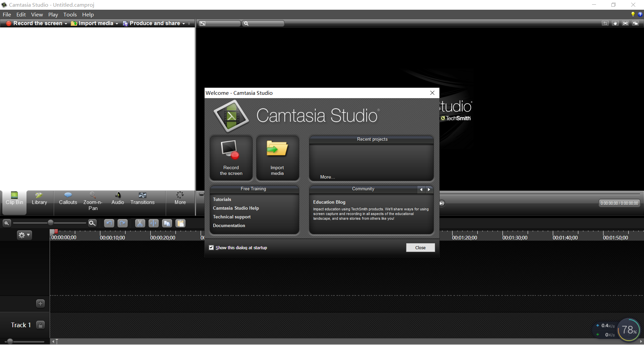Uncheck Show this dialog at startup
Viewport: 644px width, 345px height.
click(x=211, y=247)
